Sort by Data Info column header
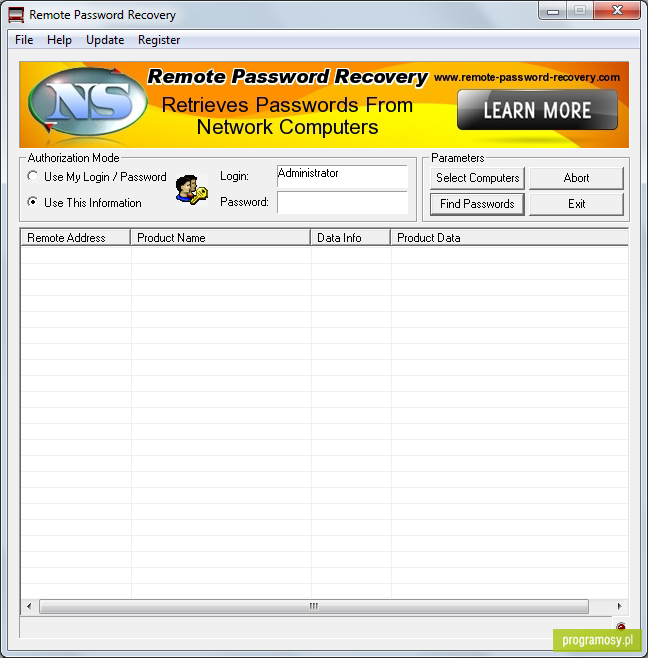The height and width of the screenshot is (658, 648). point(350,238)
